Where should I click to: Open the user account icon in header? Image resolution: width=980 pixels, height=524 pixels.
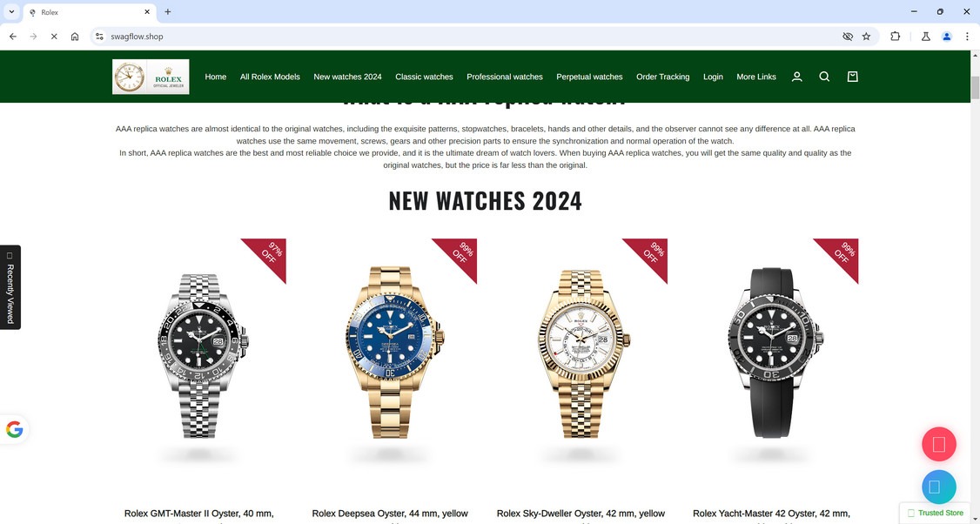[797, 77]
